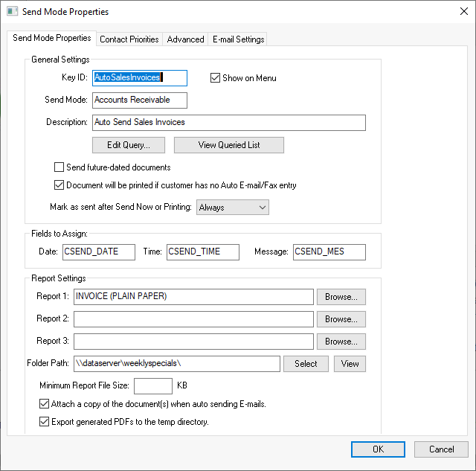Screen dimensions: 476x471
Task: Click Browse next to Report 2
Action: pos(341,319)
